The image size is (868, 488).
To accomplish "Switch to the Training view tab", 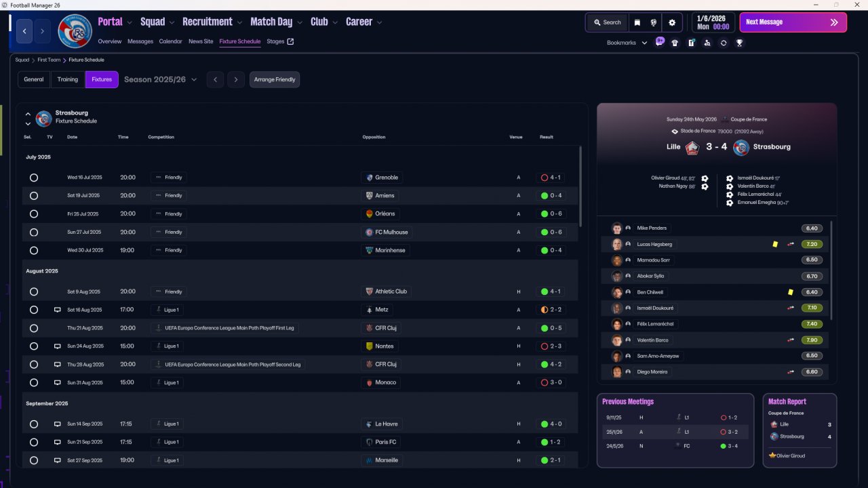I will pos(68,79).
